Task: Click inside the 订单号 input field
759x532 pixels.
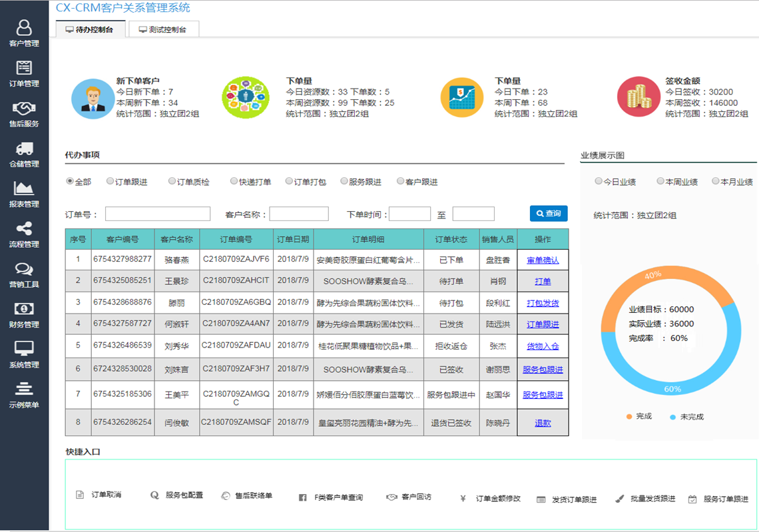Action: [157, 213]
